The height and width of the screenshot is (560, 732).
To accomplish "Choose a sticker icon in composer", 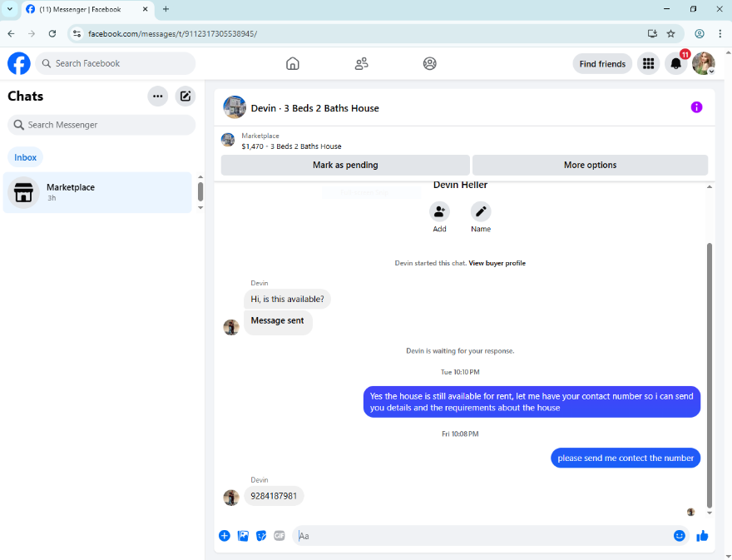I will tap(261, 536).
